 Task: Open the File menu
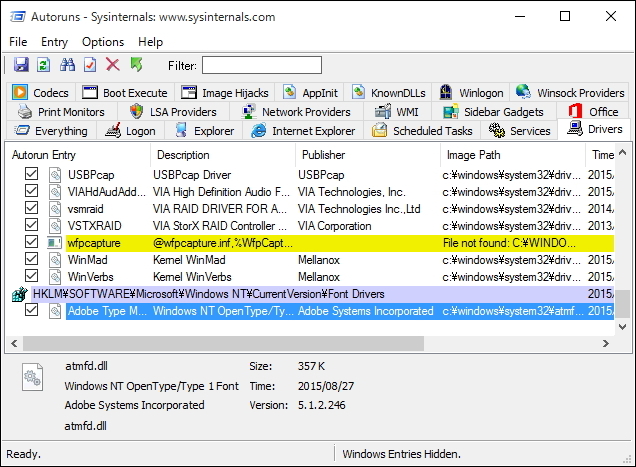tap(18, 42)
